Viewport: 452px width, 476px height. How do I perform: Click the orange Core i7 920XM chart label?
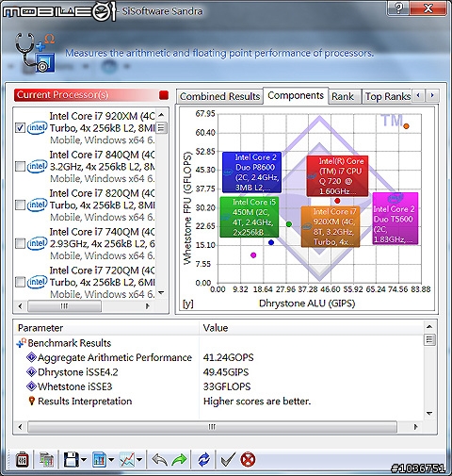point(331,226)
